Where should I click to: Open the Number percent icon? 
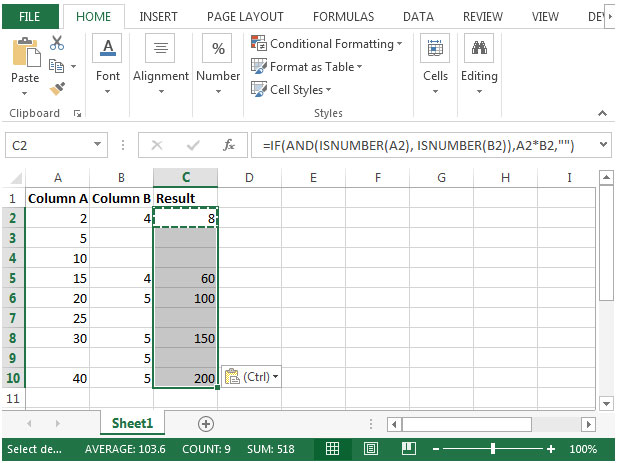point(218,48)
